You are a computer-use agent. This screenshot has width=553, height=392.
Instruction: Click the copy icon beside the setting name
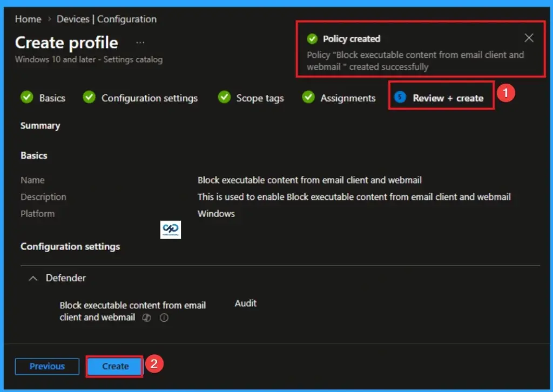tap(146, 318)
